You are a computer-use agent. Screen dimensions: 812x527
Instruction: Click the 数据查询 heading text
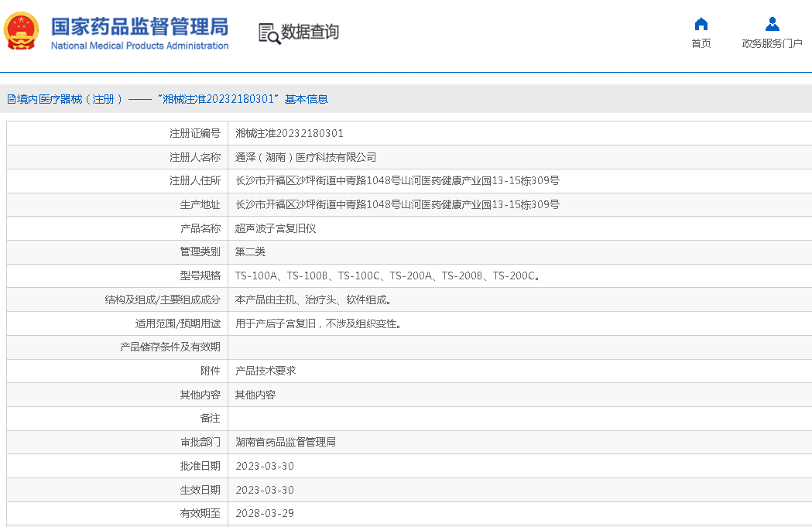[x=310, y=33]
